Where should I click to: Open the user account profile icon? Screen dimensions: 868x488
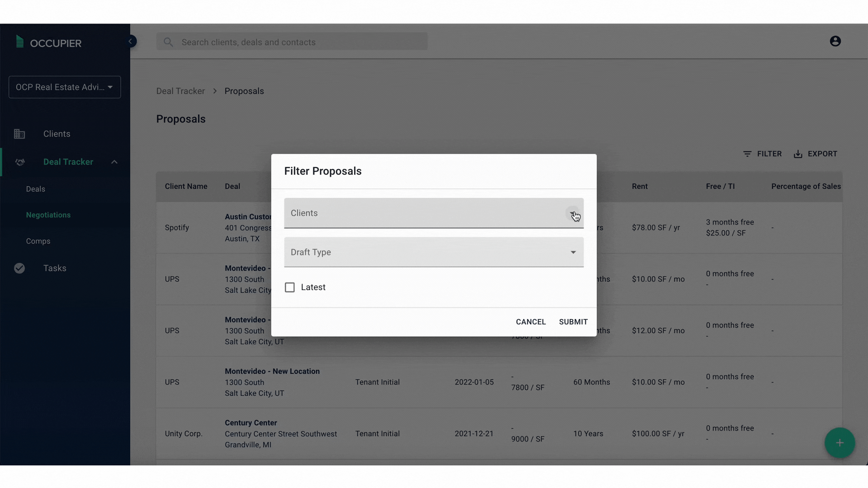click(835, 42)
